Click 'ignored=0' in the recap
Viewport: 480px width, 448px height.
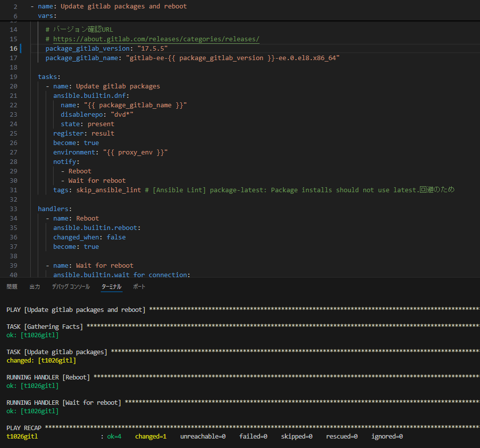387,437
